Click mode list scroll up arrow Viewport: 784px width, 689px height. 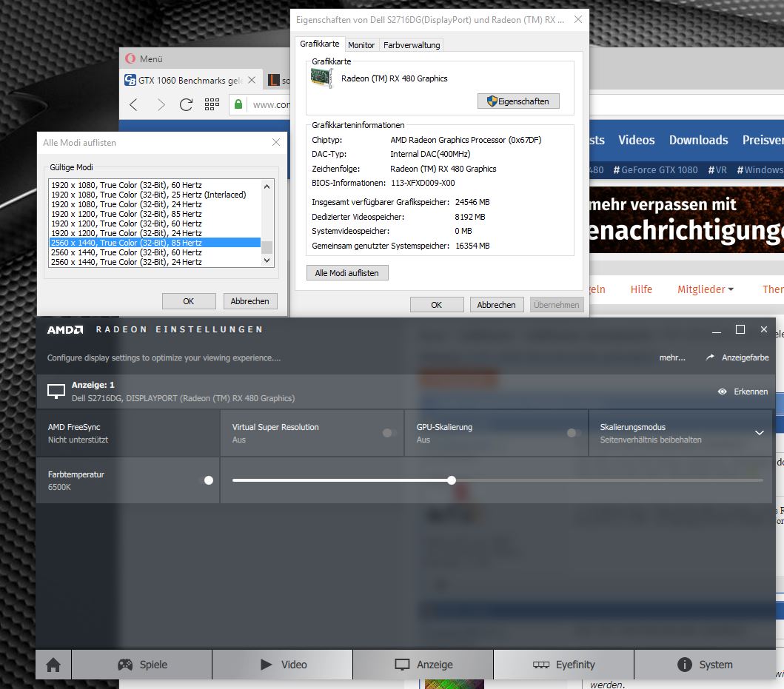click(x=267, y=186)
